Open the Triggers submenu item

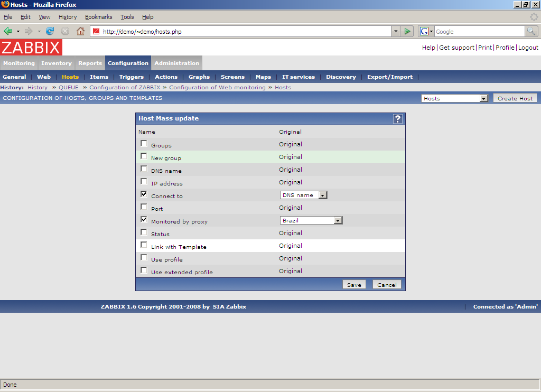132,77
